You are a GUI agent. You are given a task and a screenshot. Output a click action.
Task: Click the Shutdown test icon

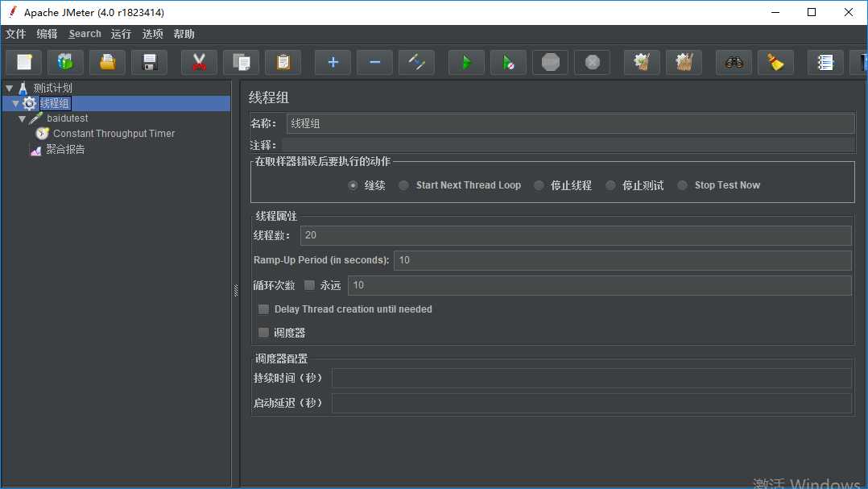(592, 62)
